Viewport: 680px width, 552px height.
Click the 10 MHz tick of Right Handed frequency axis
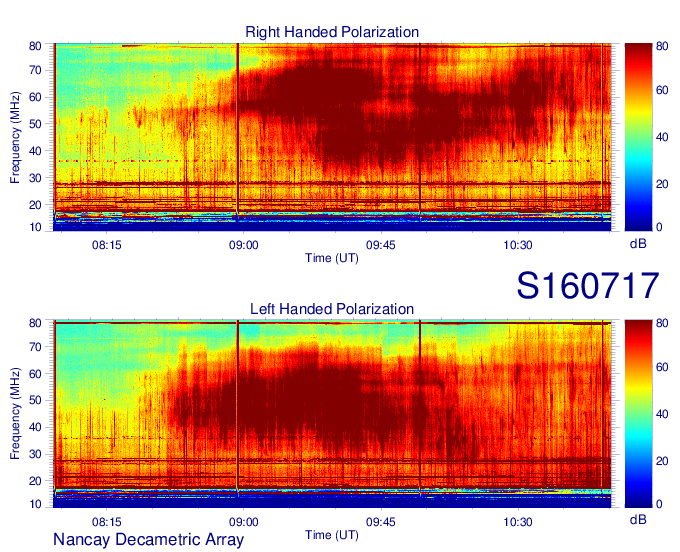(x=35, y=227)
